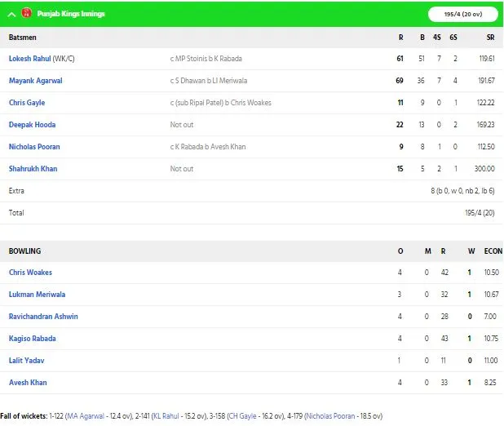Click total value 195/4 (20)
Viewport: 504px width, 426px height.
coord(480,213)
